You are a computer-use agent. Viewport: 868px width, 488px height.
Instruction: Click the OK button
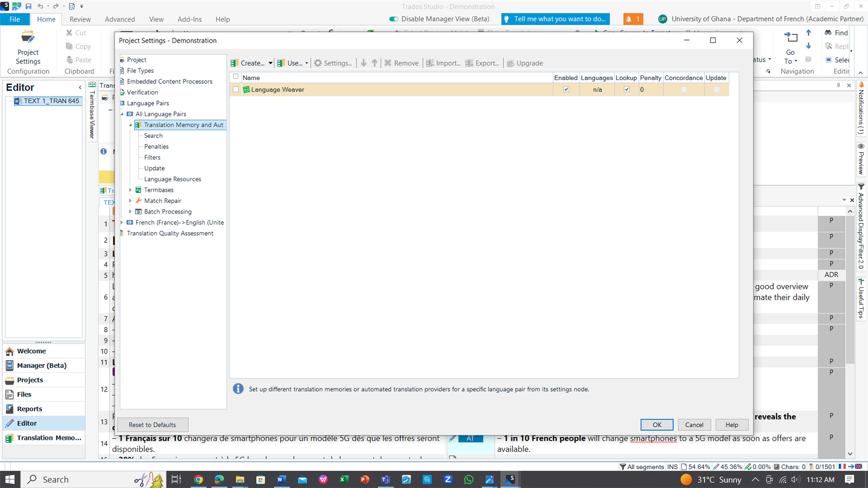pos(657,425)
